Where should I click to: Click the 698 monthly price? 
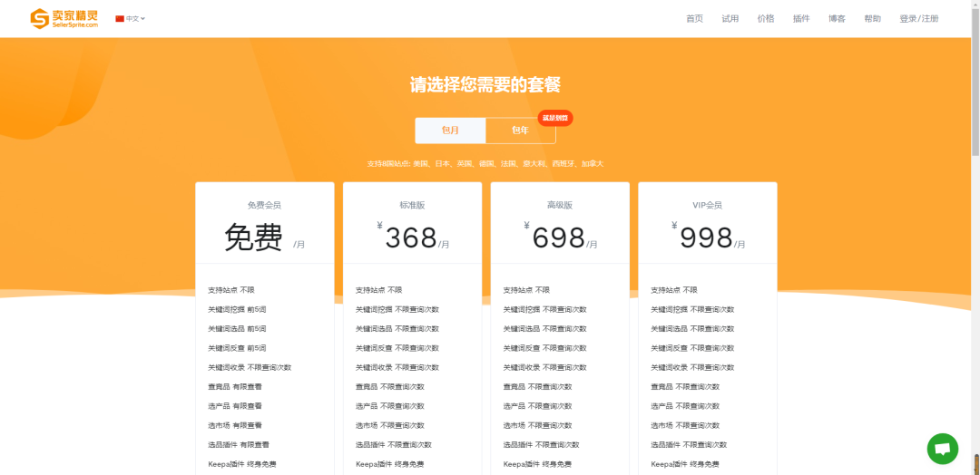pos(559,237)
